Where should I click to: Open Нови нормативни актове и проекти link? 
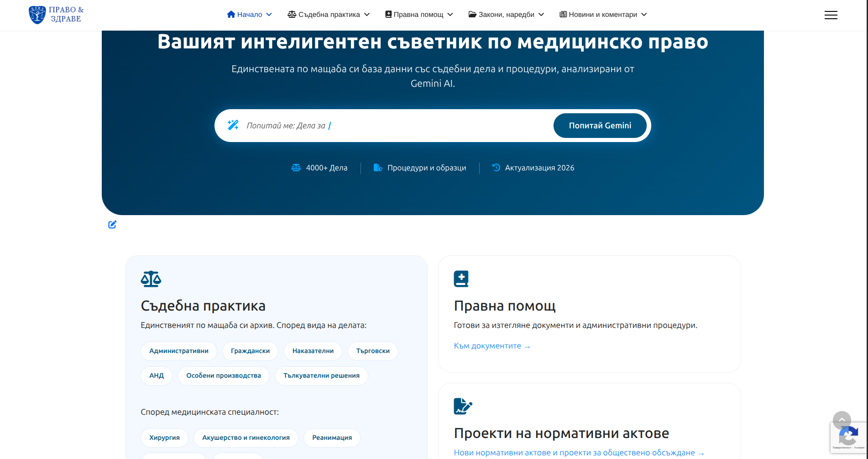pyautogui.click(x=579, y=453)
